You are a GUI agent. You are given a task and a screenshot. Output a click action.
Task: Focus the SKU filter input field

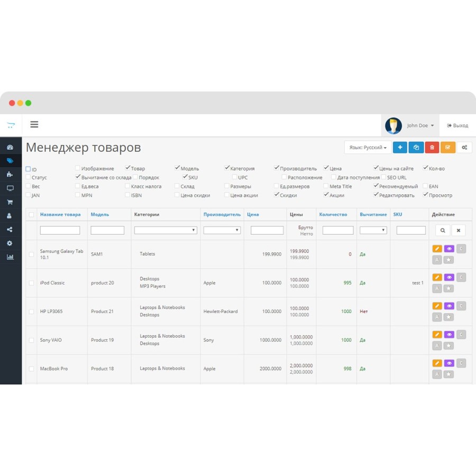[x=411, y=230]
